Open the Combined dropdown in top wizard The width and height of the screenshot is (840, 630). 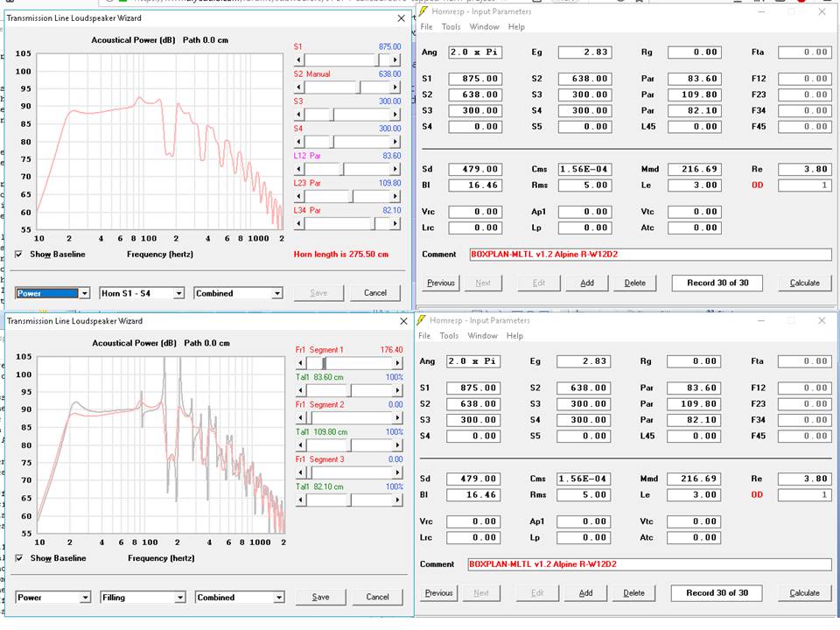pos(277,294)
